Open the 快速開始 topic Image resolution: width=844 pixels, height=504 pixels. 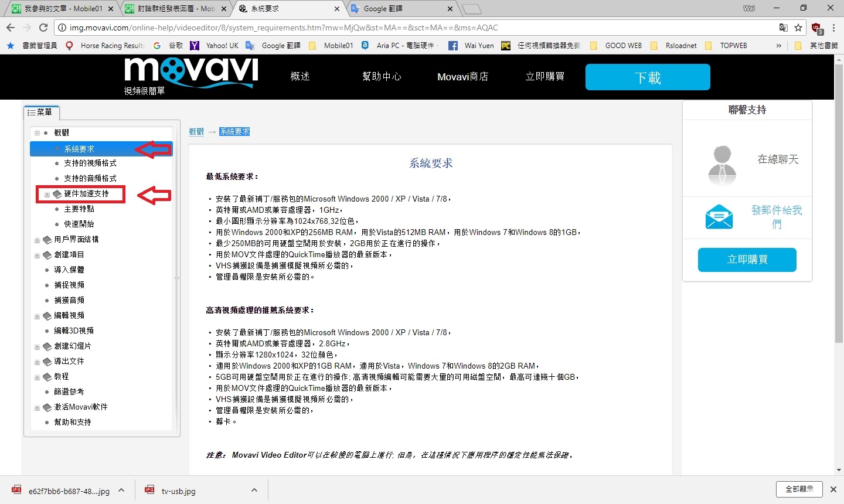click(x=79, y=224)
